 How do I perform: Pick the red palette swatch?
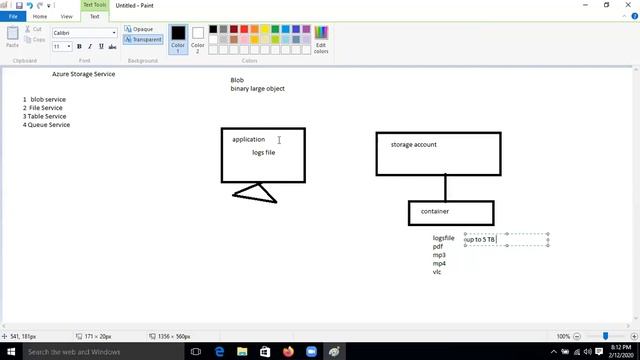pyautogui.click(x=244, y=29)
